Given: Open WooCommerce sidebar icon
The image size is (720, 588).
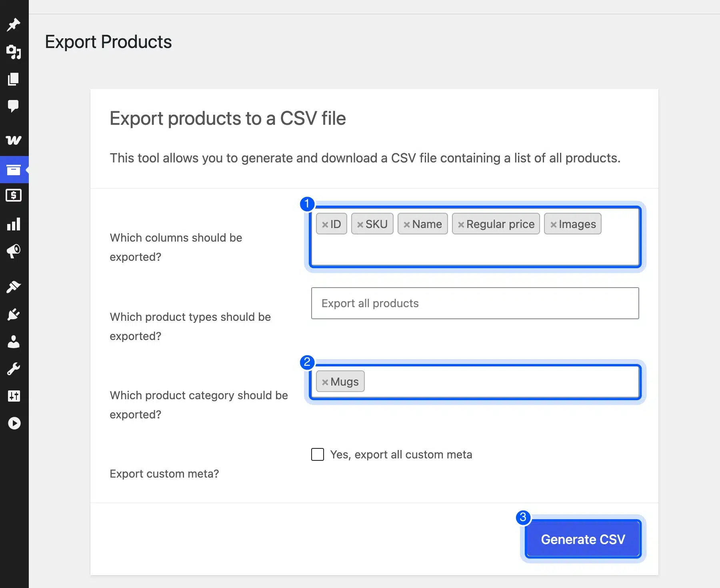Looking at the screenshot, I should click(14, 140).
